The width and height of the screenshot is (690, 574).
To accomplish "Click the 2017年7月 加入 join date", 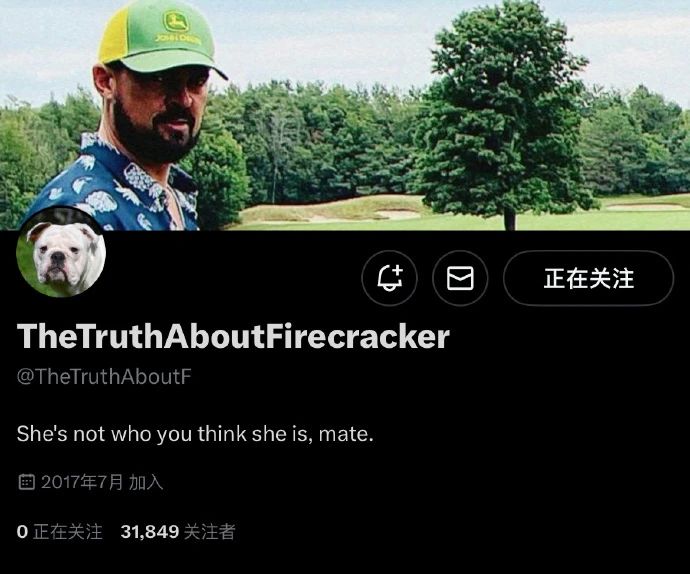I will click(x=102, y=482).
